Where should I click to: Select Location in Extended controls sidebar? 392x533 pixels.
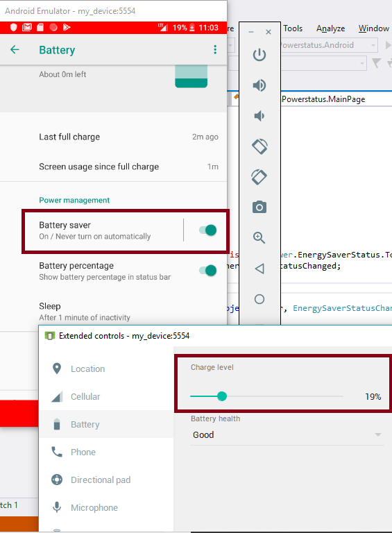[x=106, y=369]
